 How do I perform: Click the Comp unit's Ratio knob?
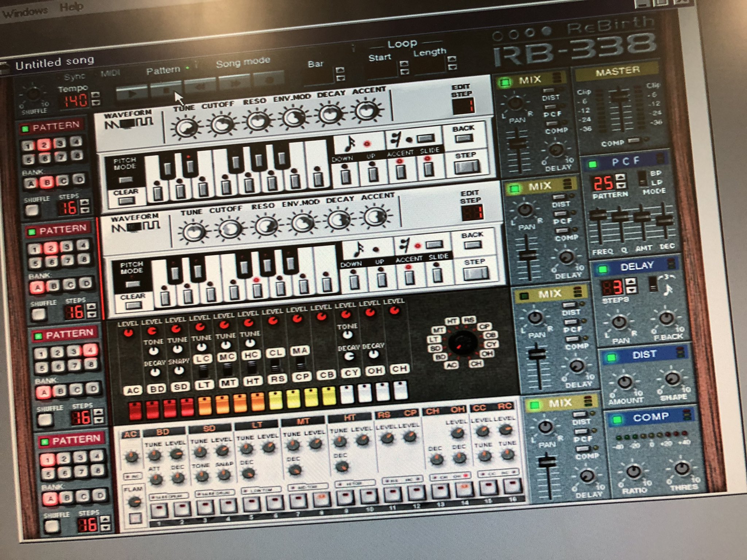[x=634, y=471]
